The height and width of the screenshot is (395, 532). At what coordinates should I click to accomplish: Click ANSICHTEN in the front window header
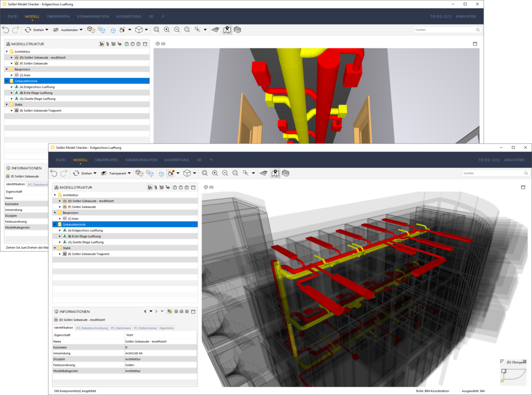click(x=514, y=159)
